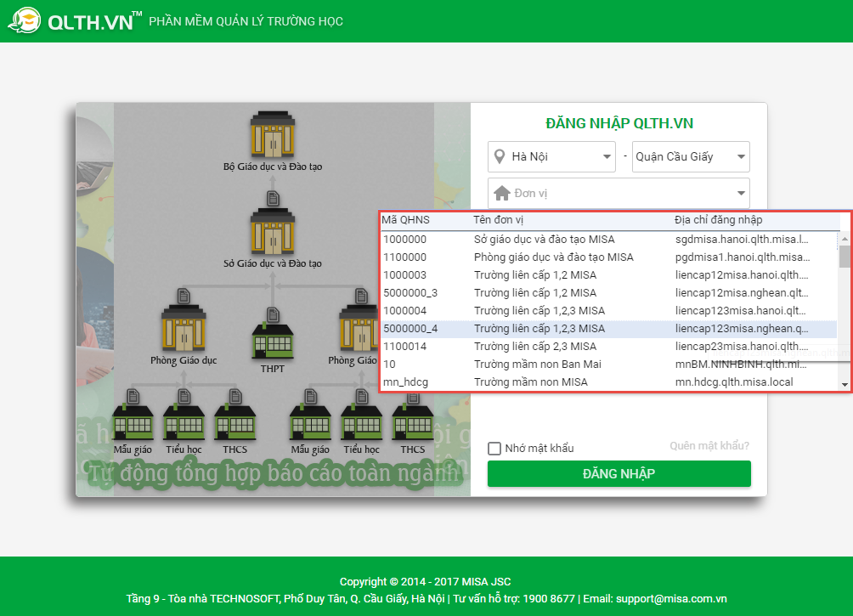Select Trường mầm non MISA row
Screen dimensions: 853x616
(609, 382)
